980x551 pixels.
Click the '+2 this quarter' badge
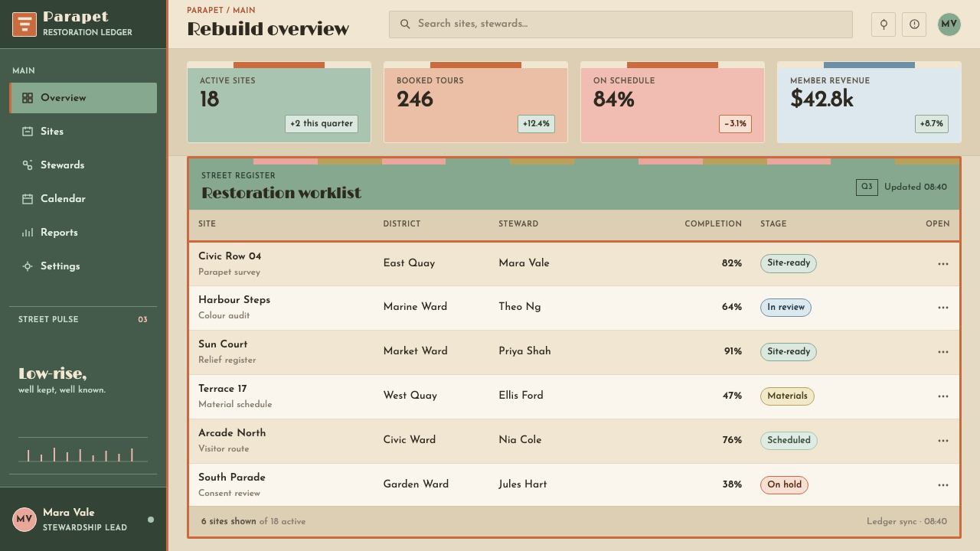322,124
